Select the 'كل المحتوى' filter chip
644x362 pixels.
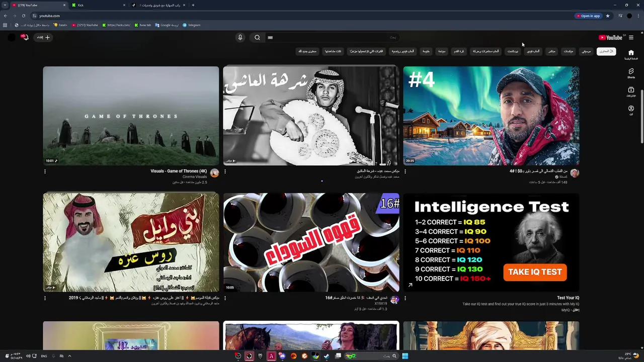click(606, 51)
